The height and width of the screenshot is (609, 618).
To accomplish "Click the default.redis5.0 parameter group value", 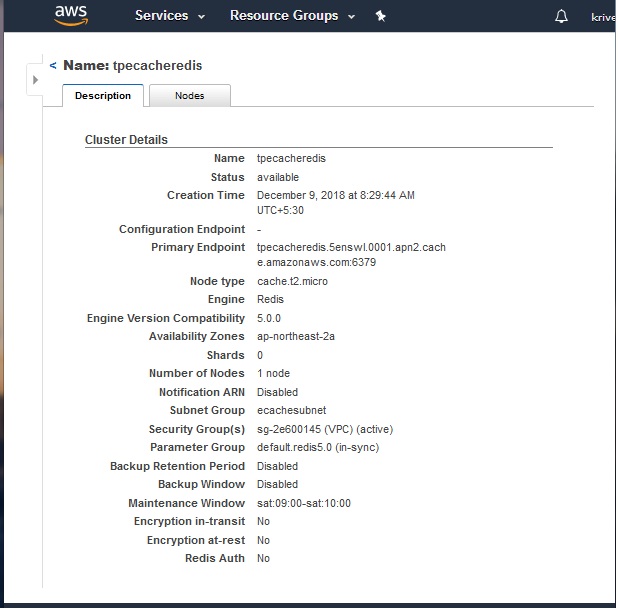I will point(318,447).
